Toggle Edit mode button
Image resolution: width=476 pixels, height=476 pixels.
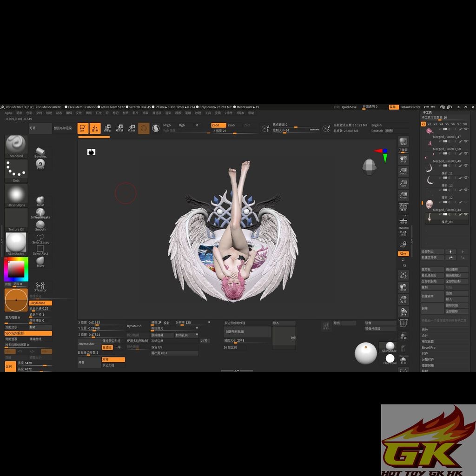point(83,128)
